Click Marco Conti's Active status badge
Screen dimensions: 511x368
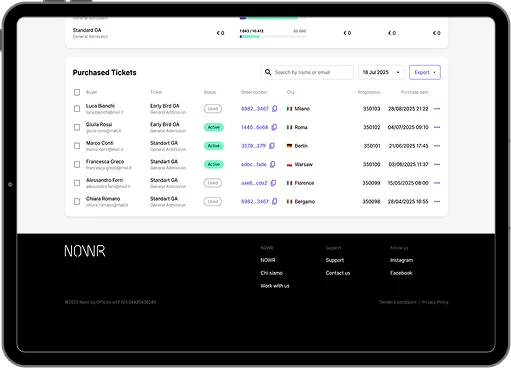pos(214,146)
